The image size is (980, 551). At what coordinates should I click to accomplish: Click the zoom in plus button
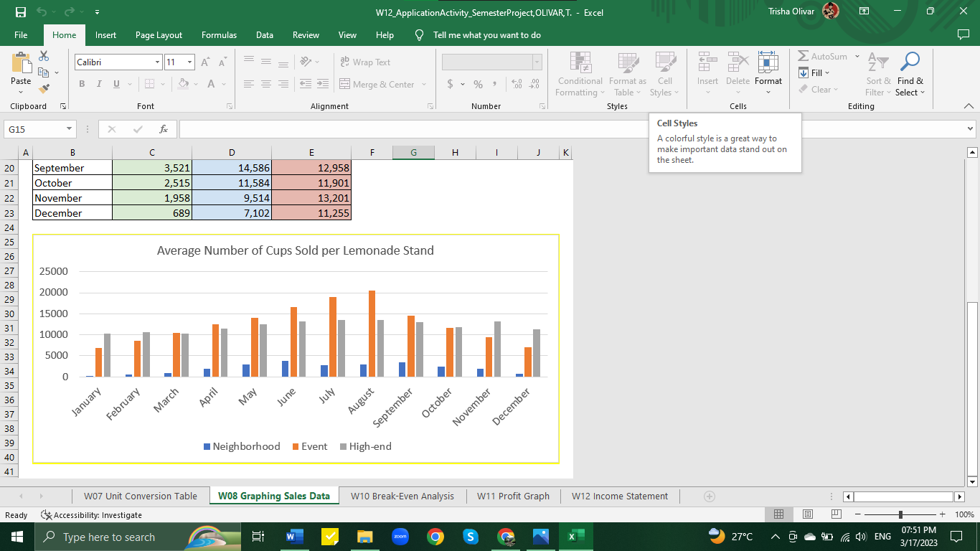click(942, 515)
